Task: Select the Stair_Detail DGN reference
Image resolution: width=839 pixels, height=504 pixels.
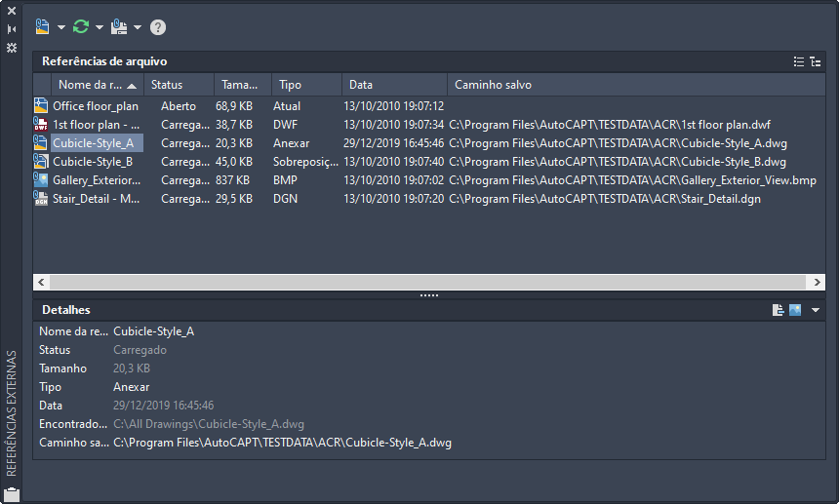Action: [x=95, y=199]
